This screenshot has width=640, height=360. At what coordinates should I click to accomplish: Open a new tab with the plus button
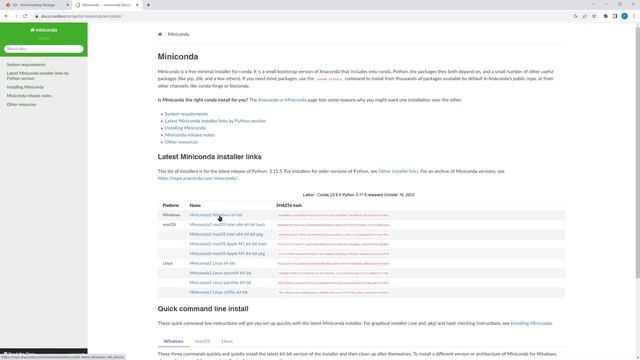click(148, 5)
